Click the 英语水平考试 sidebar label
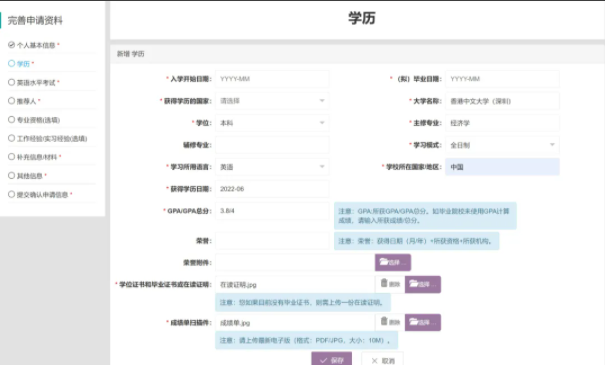 pyautogui.click(x=36, y=83)
